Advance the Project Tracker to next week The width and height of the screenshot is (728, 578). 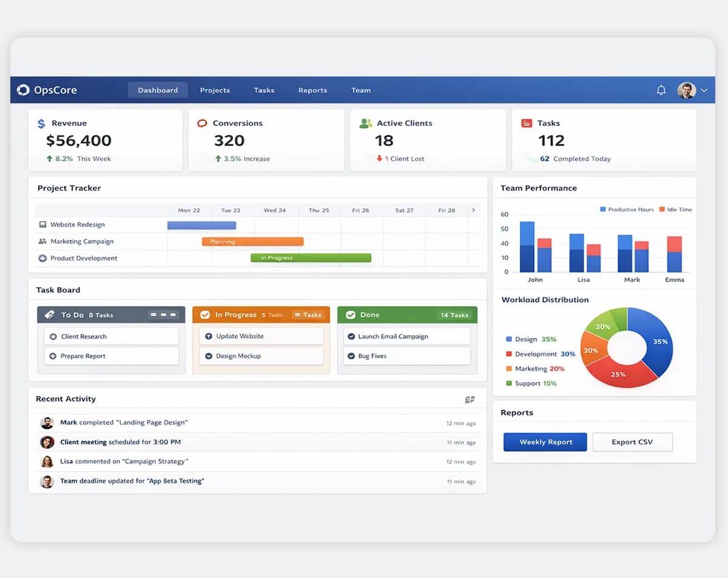pos(473,210)
